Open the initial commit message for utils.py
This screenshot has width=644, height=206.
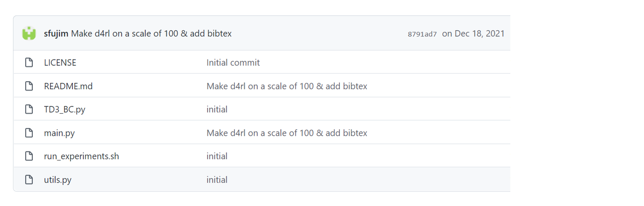[x=217, y=180]
